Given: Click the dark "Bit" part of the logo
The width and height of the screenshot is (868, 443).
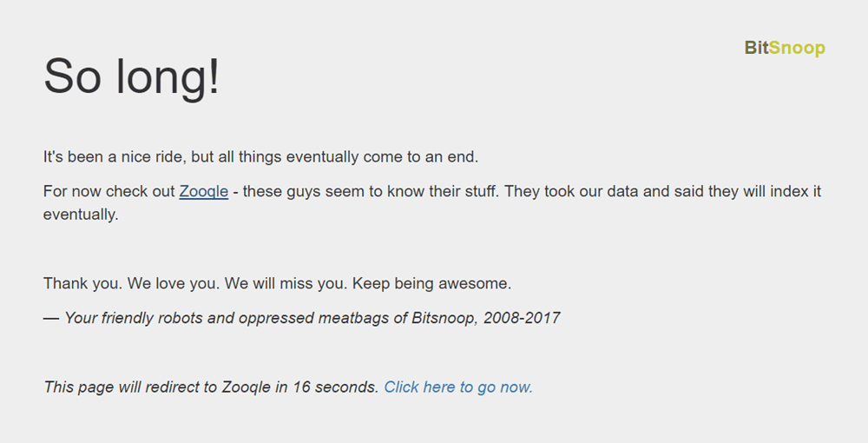Looking at the screenshot, I should (756, 48).
